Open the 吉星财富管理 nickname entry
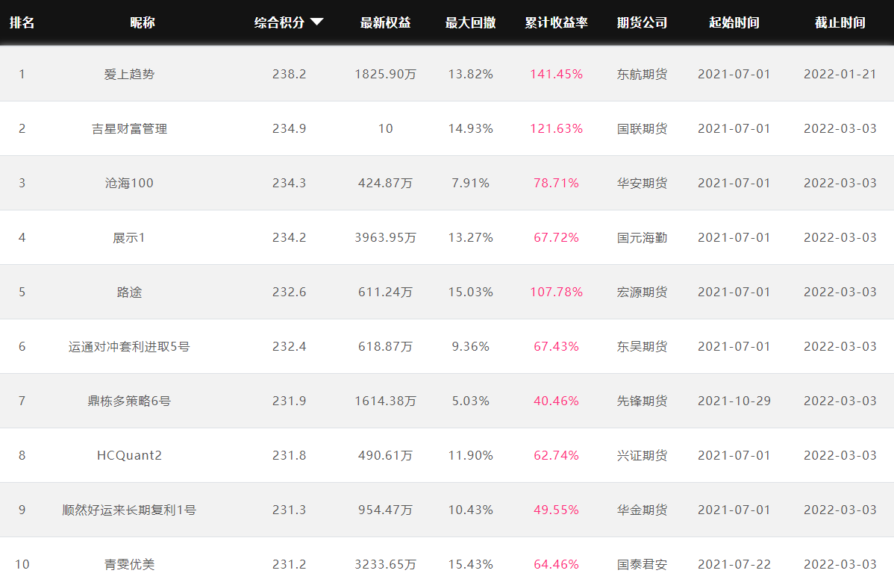 (129, 129)
